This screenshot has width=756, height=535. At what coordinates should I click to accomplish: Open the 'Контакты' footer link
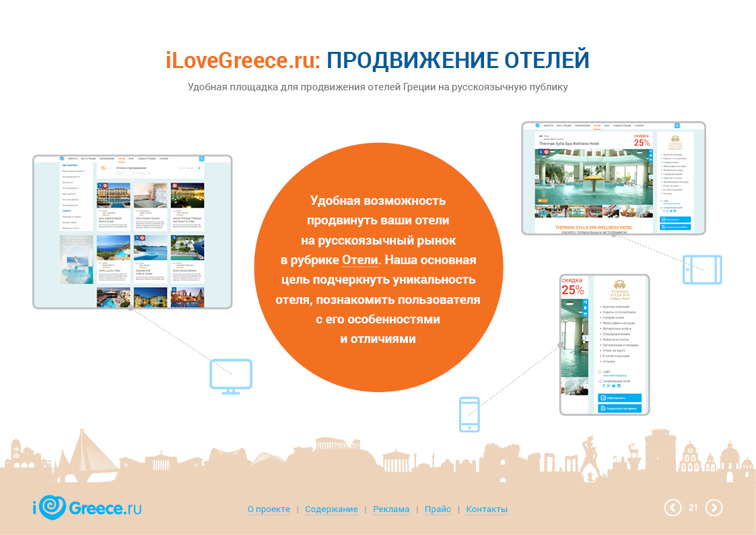(487, 509)
